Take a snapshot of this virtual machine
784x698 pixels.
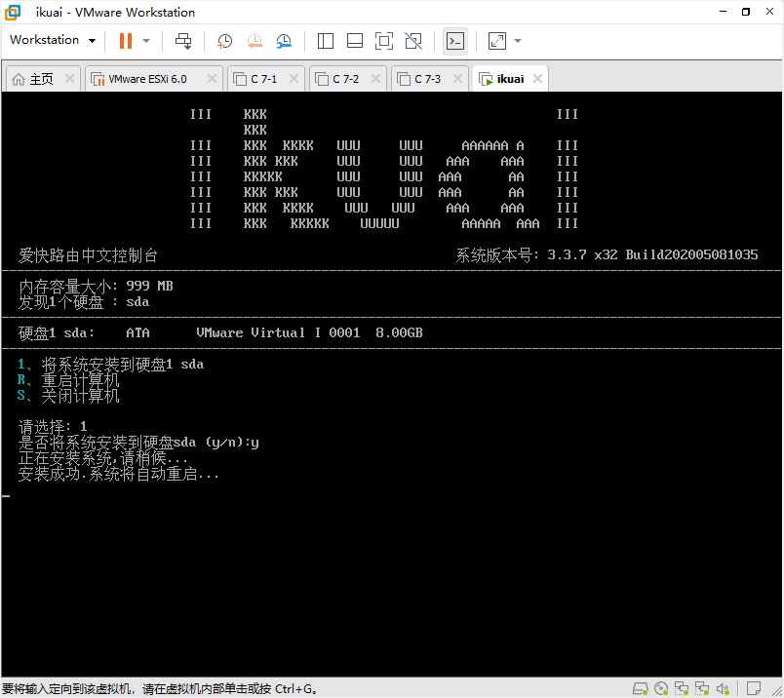click(x=224, y=41)
